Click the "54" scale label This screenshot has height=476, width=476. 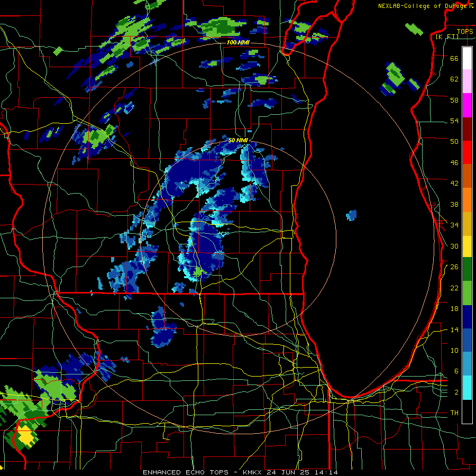454,121
